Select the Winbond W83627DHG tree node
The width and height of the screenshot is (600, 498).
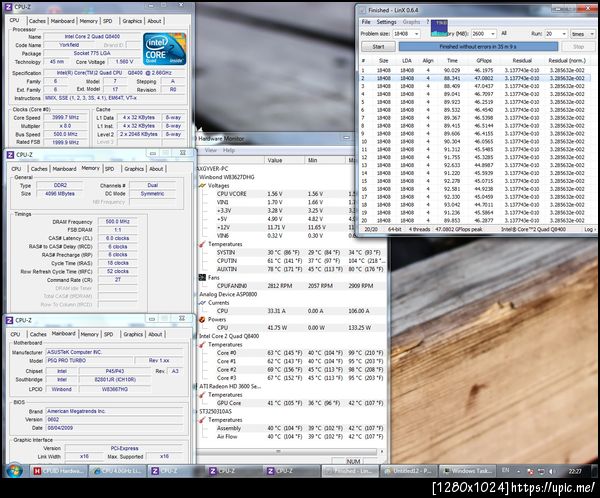227,177
